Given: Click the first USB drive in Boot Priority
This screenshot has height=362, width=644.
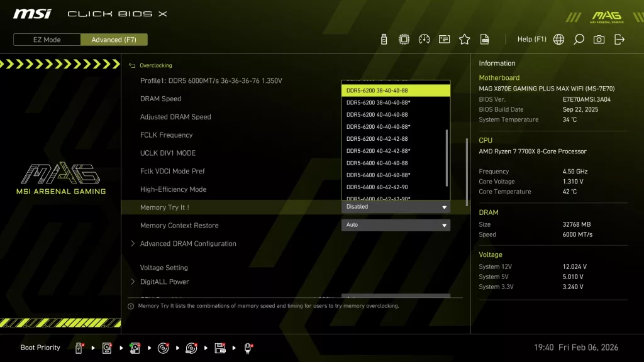Looking at the screenshot, I should point(79,347).
